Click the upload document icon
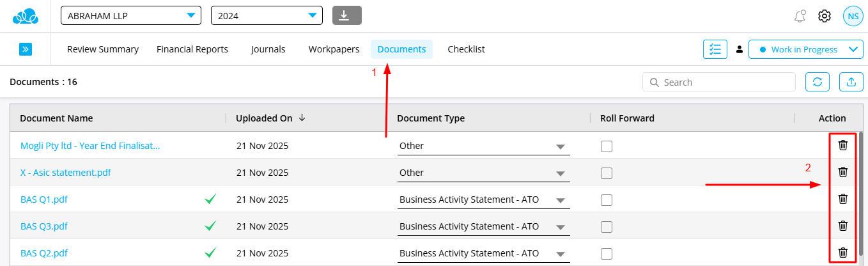 [851, 82]
